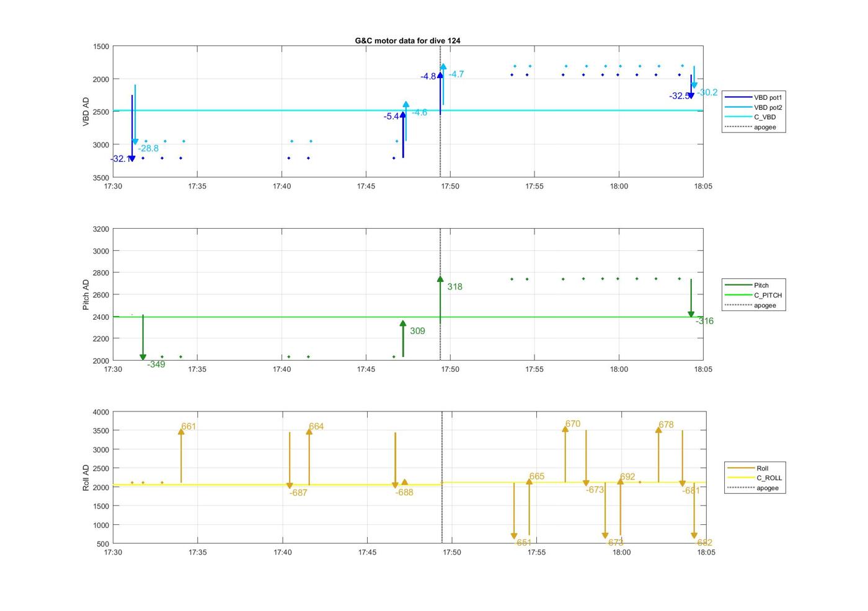The height and width of the screenshot is (611, 868).
Task: Click the '-681' roll data label
Action: [691, 490]
